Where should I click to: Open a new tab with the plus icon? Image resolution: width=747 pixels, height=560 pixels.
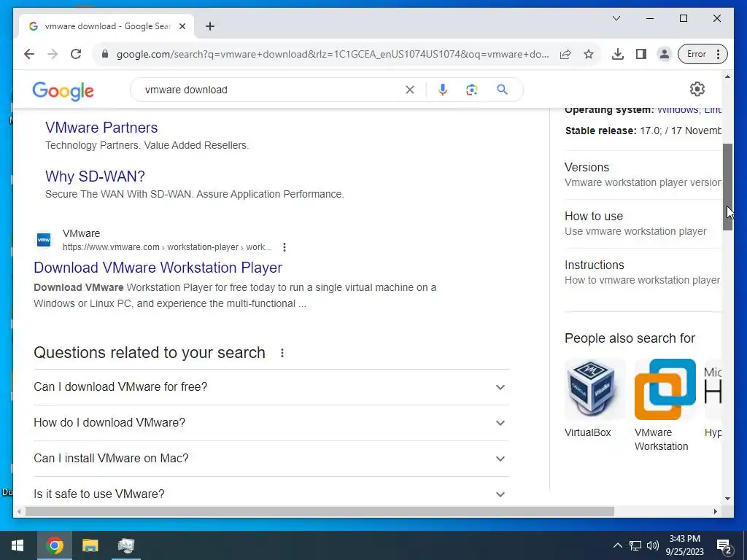(x=210, y=26)
